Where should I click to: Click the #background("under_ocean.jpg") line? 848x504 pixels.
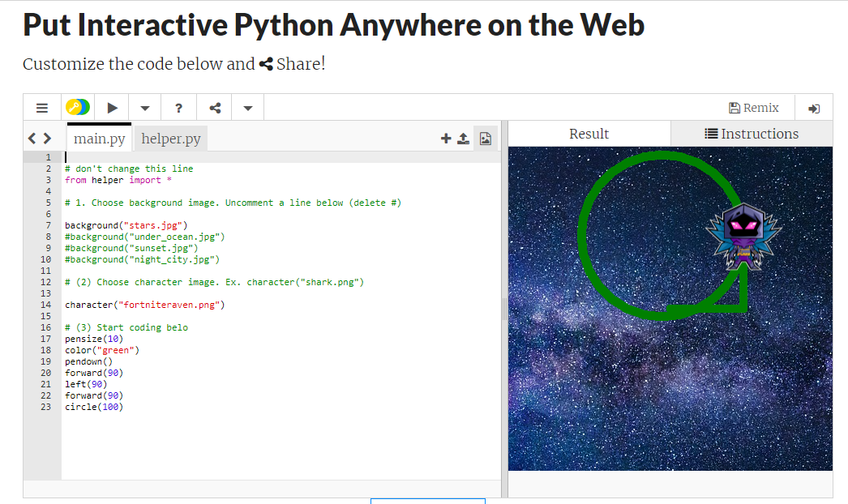pos(144,237)
